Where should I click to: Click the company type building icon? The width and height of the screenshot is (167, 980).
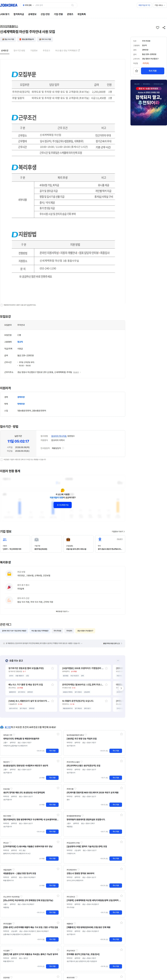point(36,540)
